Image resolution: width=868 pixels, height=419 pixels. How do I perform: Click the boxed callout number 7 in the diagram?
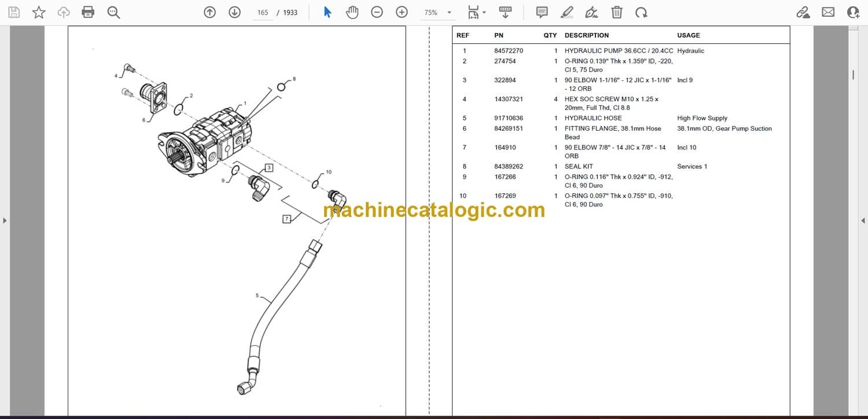[286, 219]
